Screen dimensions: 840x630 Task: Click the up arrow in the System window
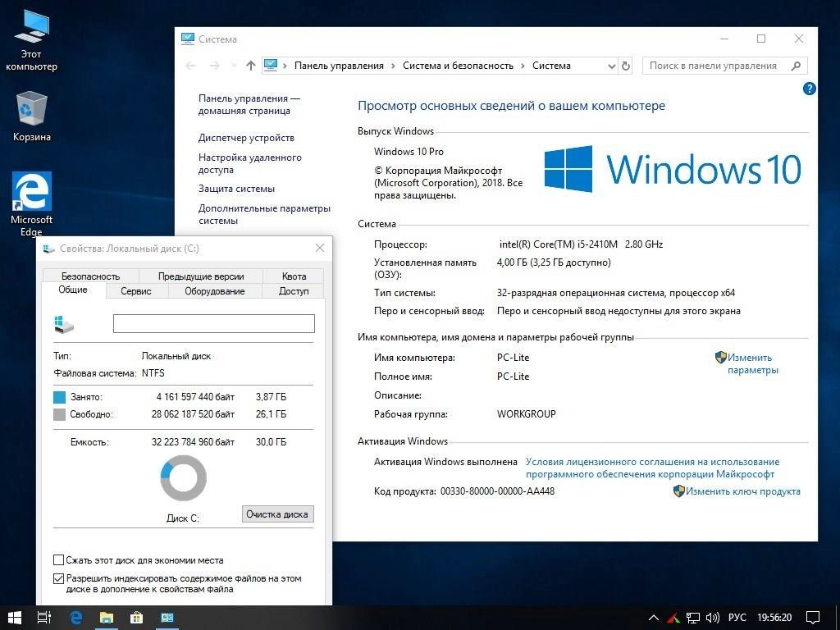[251, 66]
